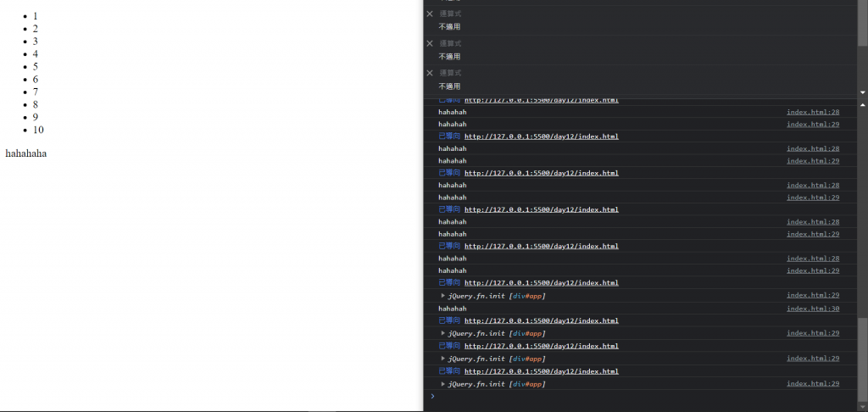Expand the last jQuery.fn.init console entry
This screenshot has width=868, height=412.
click(442, 384)
